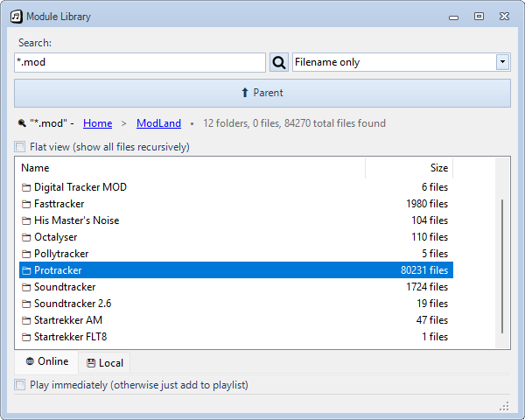Screen dimensions: 525x420
Task: Switch to the Local tab
Action: point(104,363)
